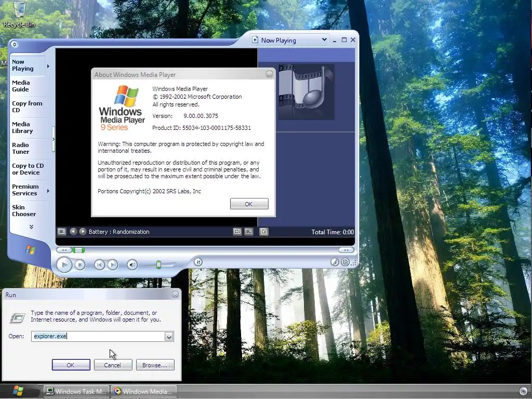Click the round menu bar toggle button
Viewport: 532px width, 399px height.
tap(14, 44)
